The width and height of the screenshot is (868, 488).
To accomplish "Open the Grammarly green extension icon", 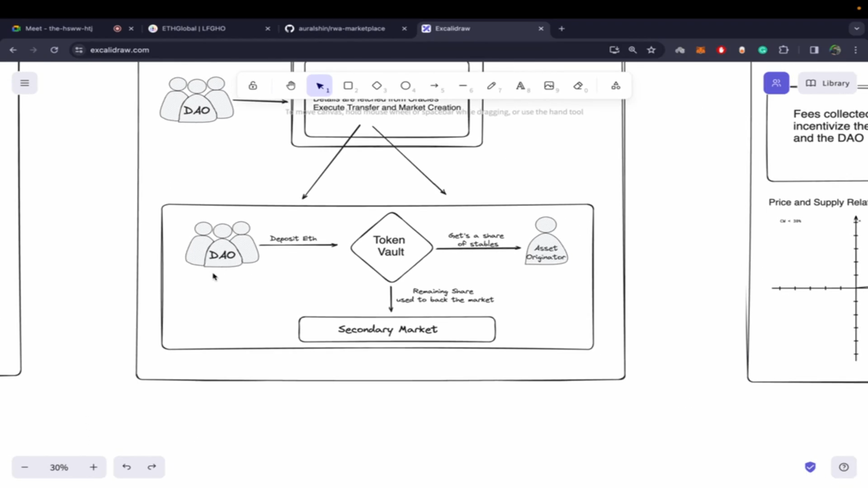I will point(763,50).
